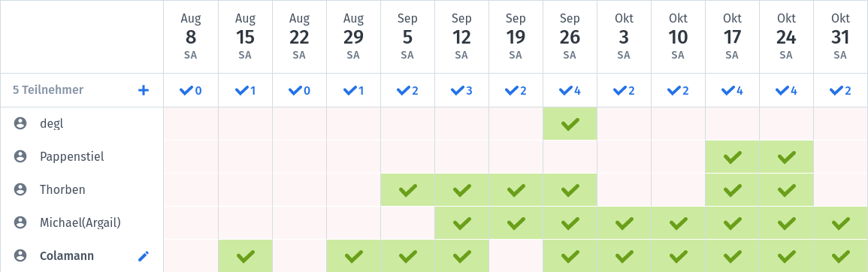Click the name Michael(Argail)

80,222
